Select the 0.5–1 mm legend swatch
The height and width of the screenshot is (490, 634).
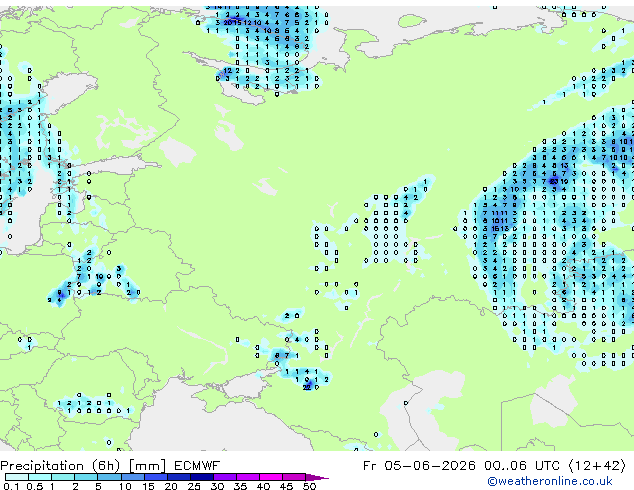coord(40,477)
